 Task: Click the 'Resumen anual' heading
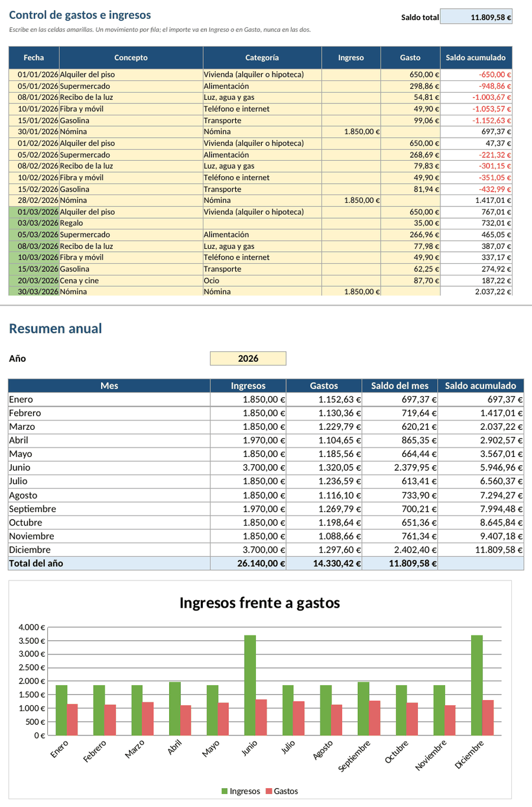56,329
